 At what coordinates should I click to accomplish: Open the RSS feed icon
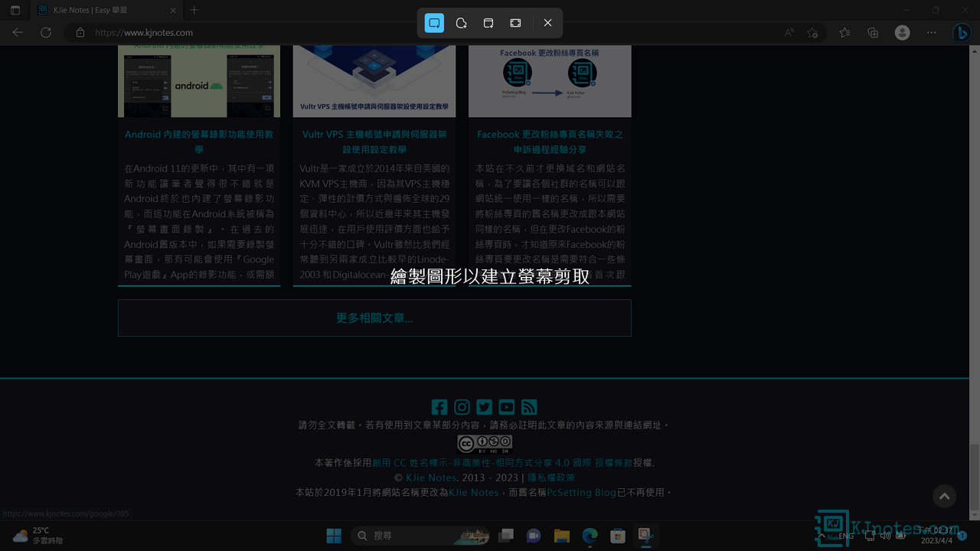pyautogui.click(x=529, y=407)
